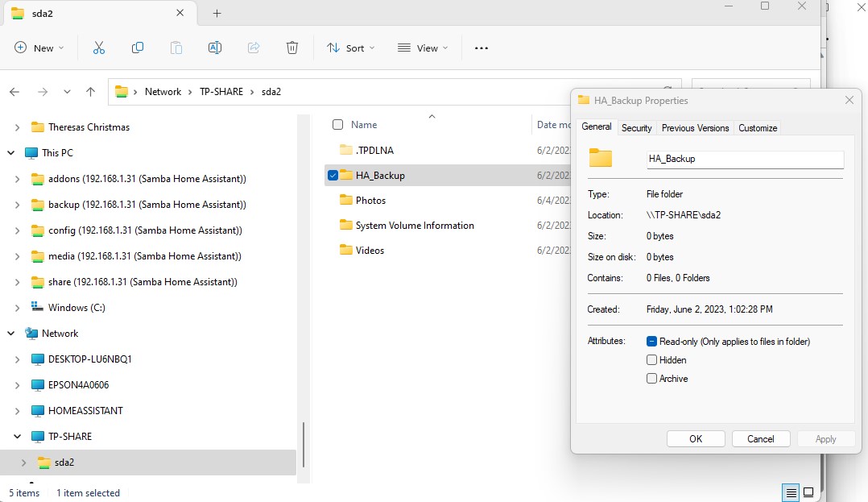Select the Cut icon in the toolbar
Screen dimensions: 868x502
click(x=99, y=48)
